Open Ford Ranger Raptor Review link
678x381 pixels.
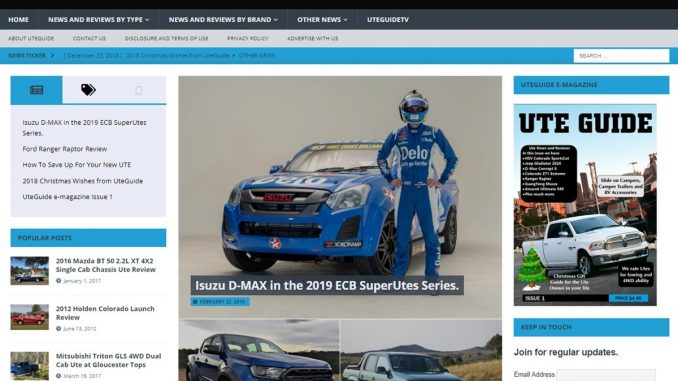point(64,149)
